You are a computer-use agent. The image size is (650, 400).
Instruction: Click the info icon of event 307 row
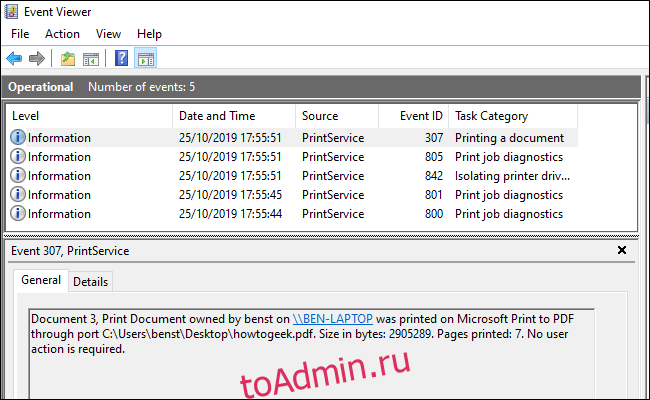[x=18, y=138]
